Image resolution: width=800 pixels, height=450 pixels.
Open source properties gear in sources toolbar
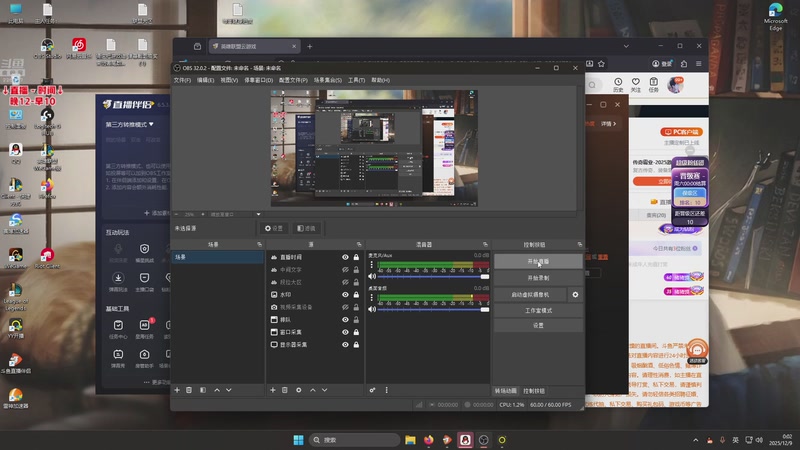[x=298, y=390]
